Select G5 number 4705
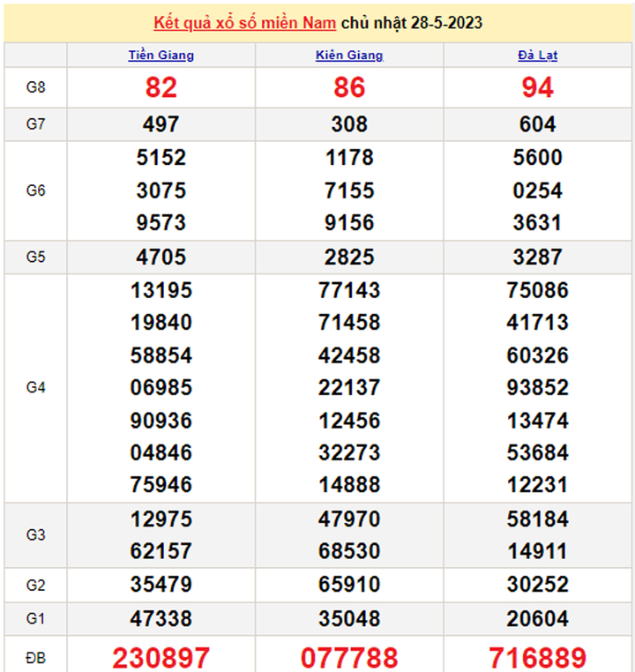Screen dimensions: 635x672 [x=161, y=258]
